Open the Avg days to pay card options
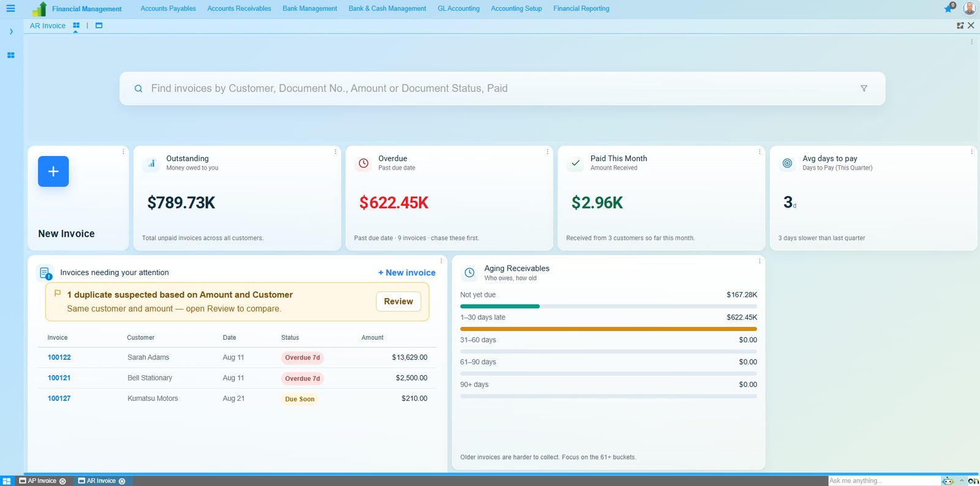Screen dimensions: 980x486 click(x=971, y=152)
